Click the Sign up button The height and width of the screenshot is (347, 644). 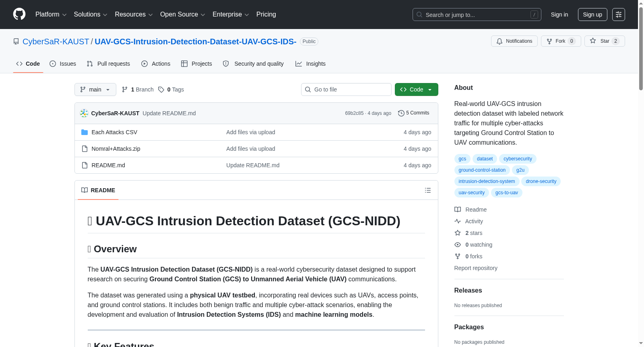click(x=592, y=15)
